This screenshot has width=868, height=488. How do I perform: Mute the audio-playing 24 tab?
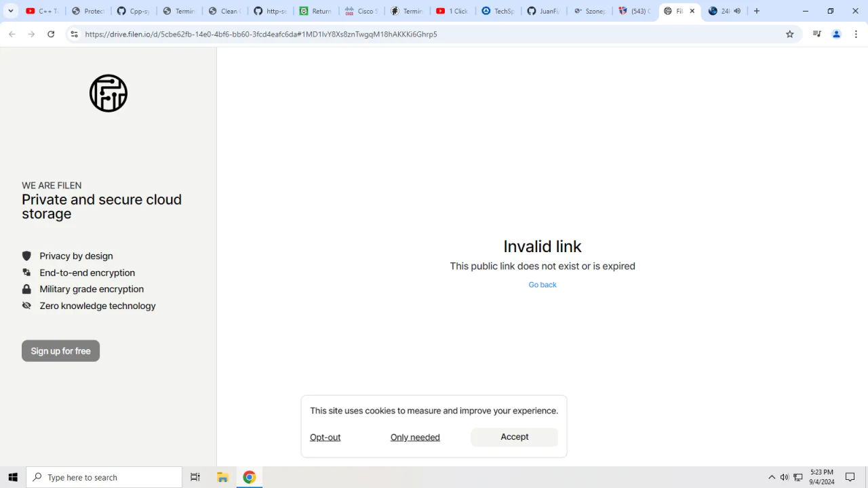click(737, 11)
